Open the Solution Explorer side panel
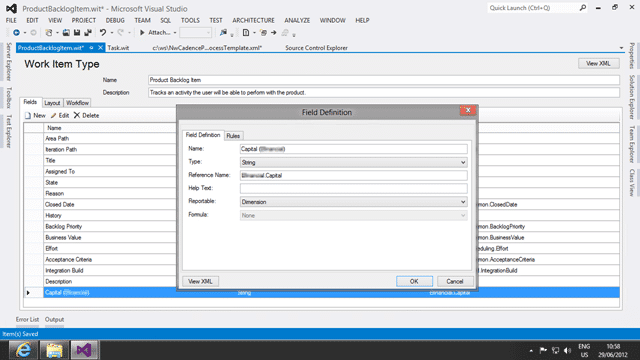Image resolution: width=640 pixels, height=360 pixels. click(631, 97)
